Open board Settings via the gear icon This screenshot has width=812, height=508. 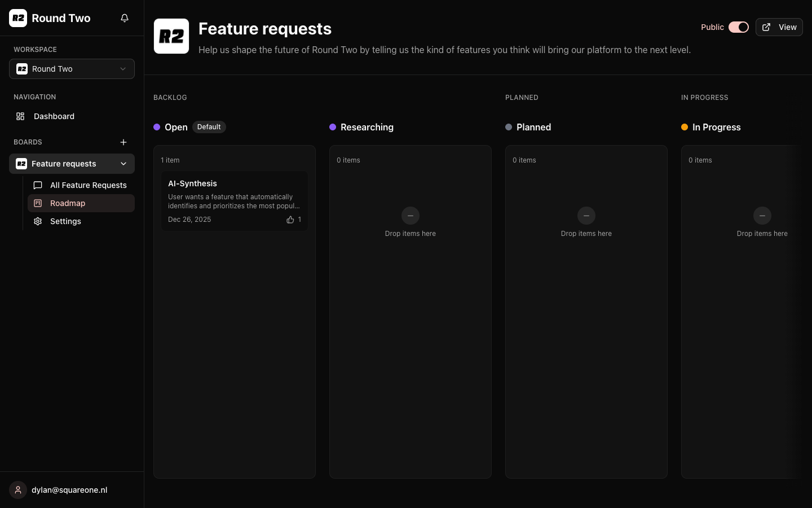pos(37,221)
